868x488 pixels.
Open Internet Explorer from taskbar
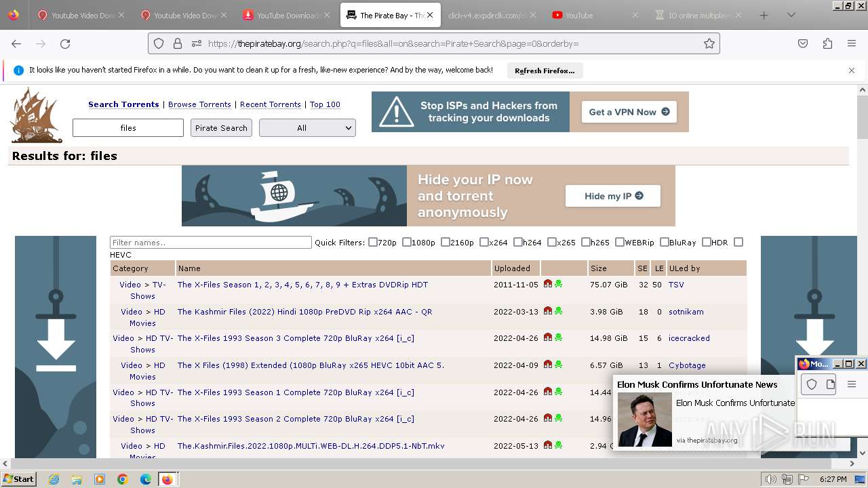[54, 479]
